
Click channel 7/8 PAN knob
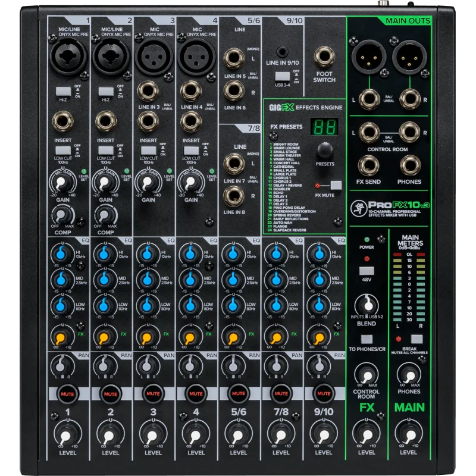[x=275, y=366]
